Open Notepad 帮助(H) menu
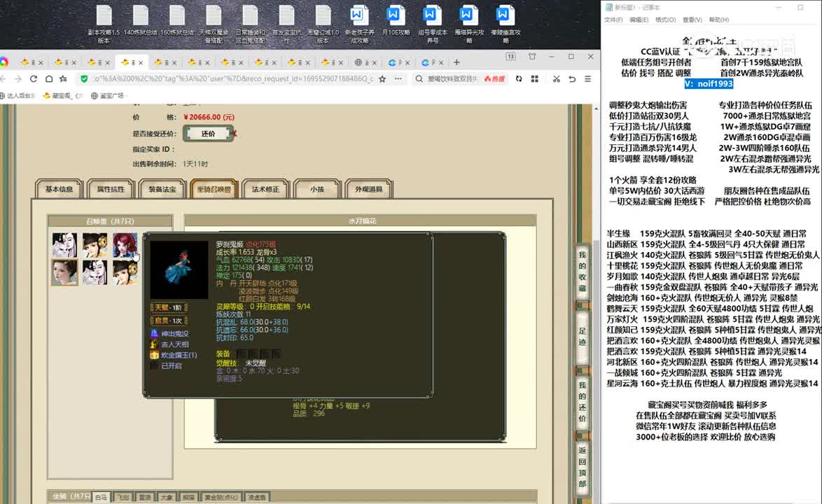This screenshot has height=504, width=822. pos(719,20)
